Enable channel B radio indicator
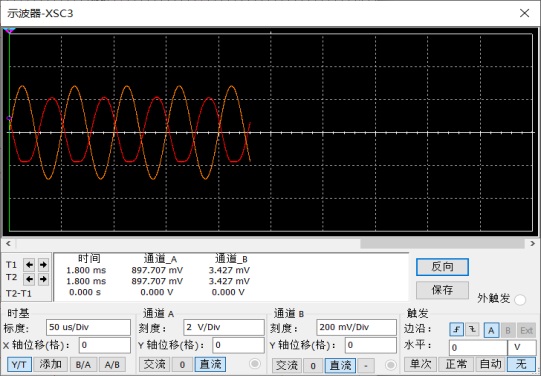The height and width of the screenshot is (376, 541). click(x=391, y=365)
